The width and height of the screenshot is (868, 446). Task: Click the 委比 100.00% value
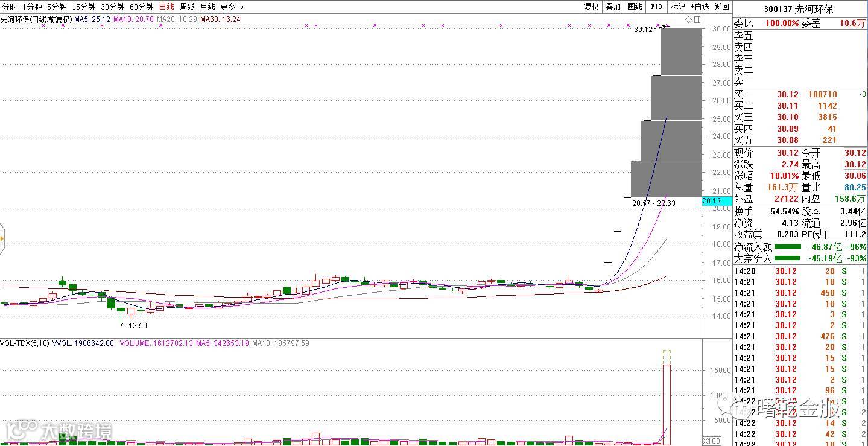(781, 24)
